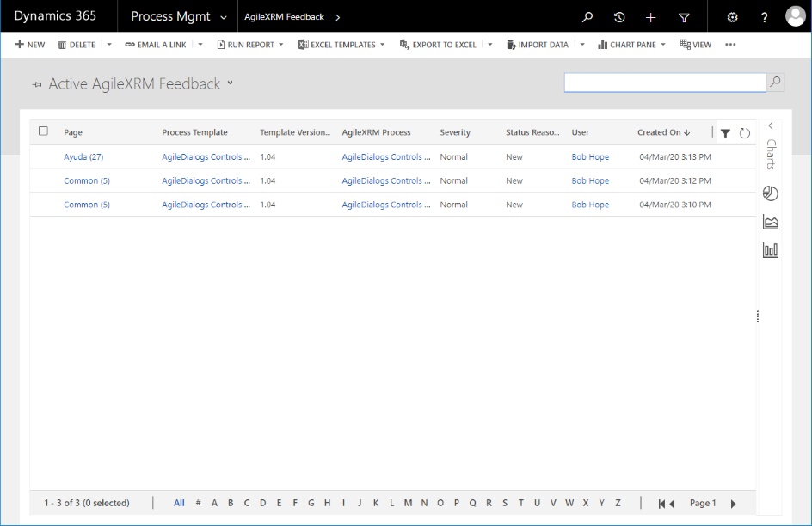Expand the Charts pane chevron
The image size is (812, 526).
tap(771, 125)
